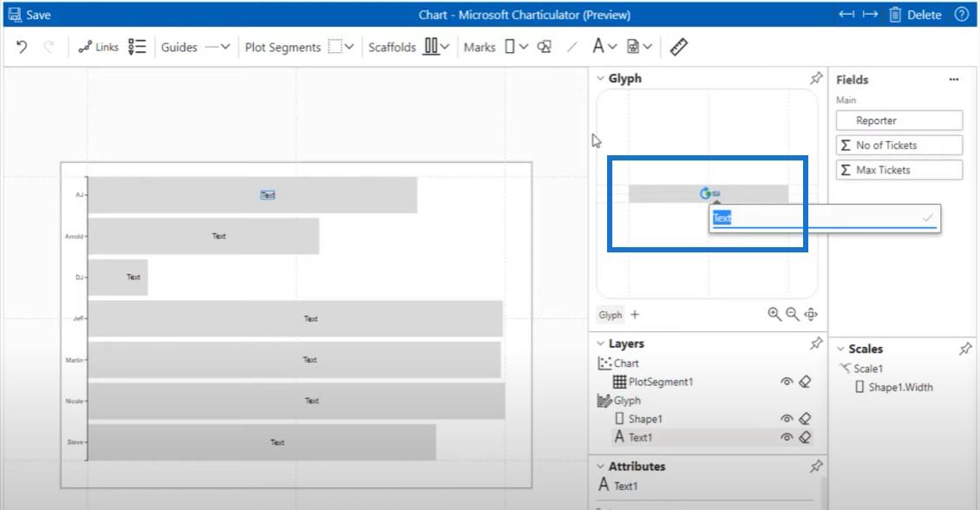Click the rotation handle in glyph editor
980x510 pixels.
pos(706,193)
